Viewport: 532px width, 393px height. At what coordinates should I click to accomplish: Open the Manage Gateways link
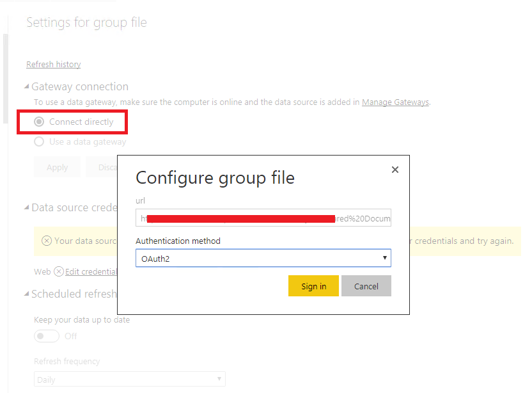(x=395, y=102)
